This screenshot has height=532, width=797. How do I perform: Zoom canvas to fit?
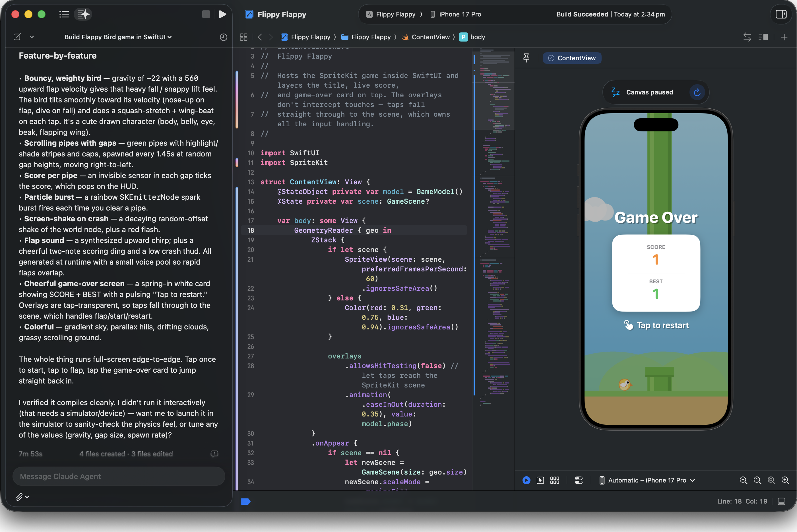771,480
